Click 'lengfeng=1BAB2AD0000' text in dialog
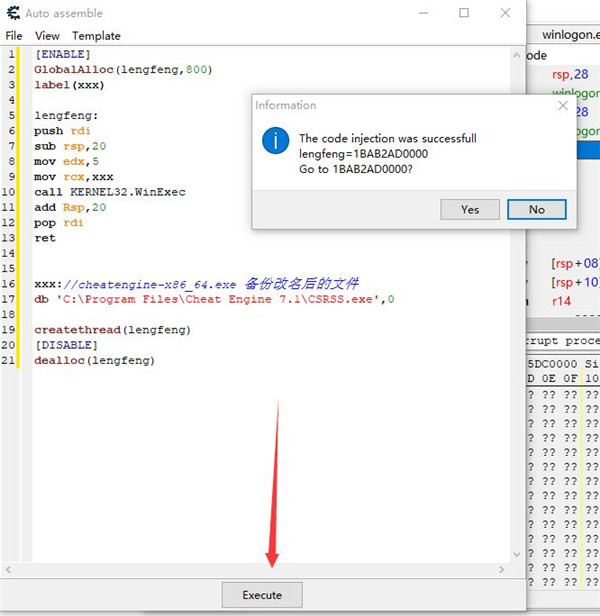 (363, 154)
